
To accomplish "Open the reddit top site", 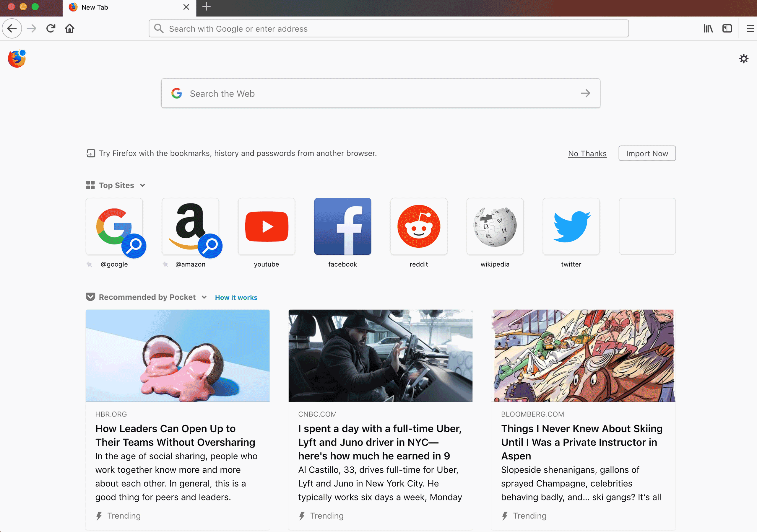I will click(x=419, y=226).
